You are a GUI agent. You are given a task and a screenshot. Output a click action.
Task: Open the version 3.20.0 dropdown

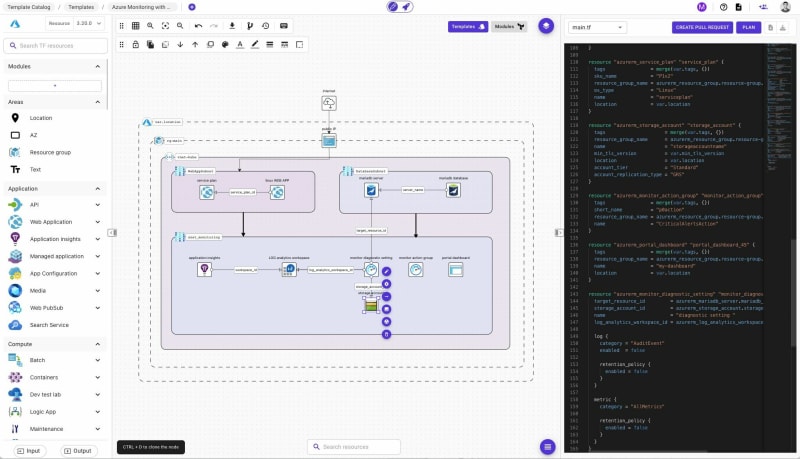pyautogui.click(x=89, y=23)
